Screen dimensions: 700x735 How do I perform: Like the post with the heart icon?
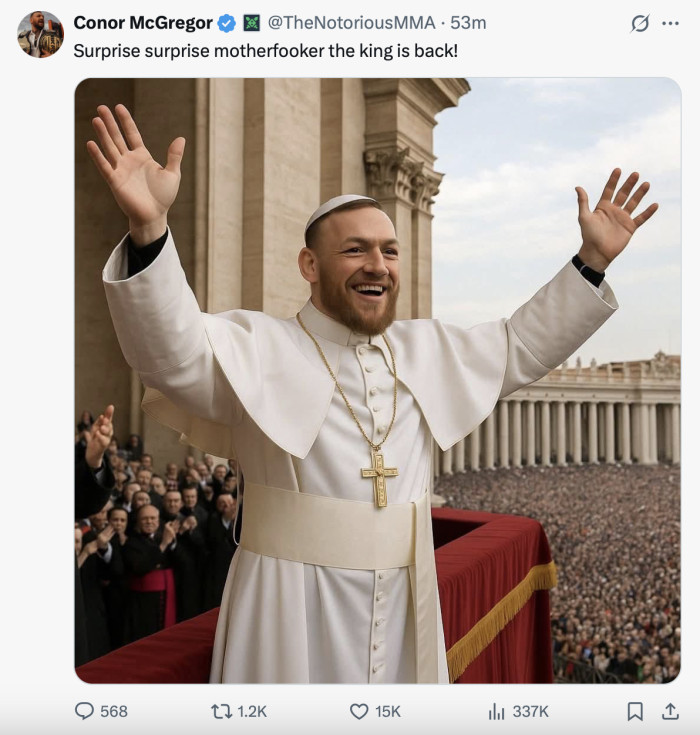[359, 711]
